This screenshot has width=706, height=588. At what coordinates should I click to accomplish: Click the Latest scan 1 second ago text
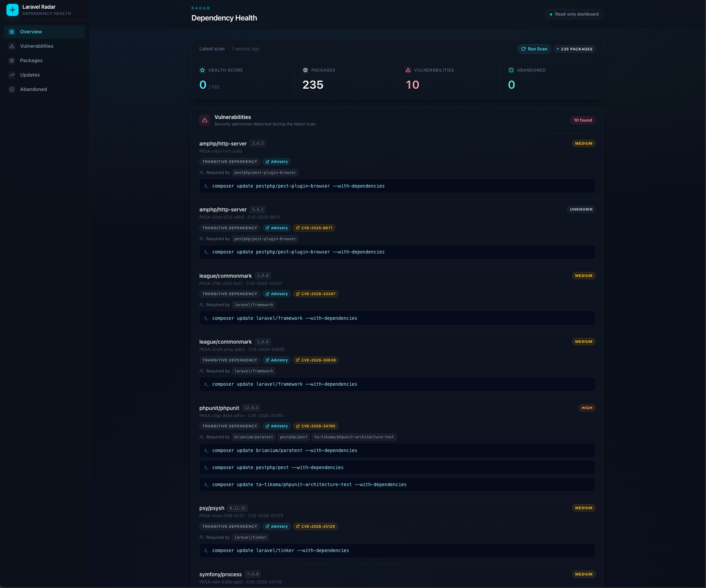pos(229,49)
